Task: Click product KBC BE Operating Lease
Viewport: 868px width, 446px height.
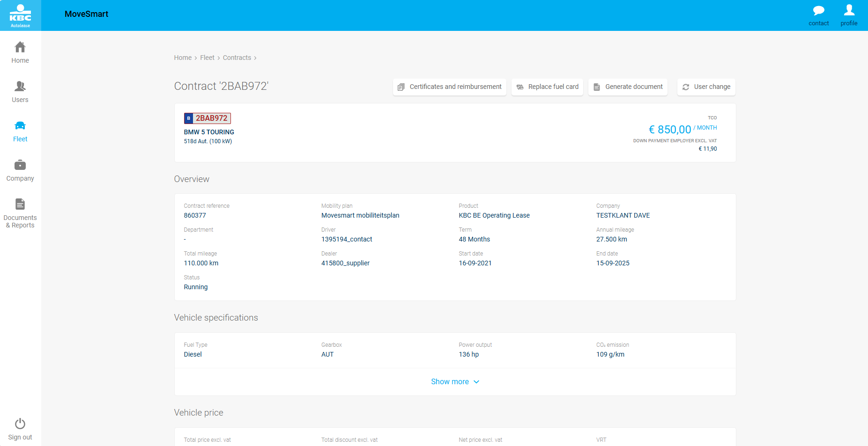Action: coord(494,216)
